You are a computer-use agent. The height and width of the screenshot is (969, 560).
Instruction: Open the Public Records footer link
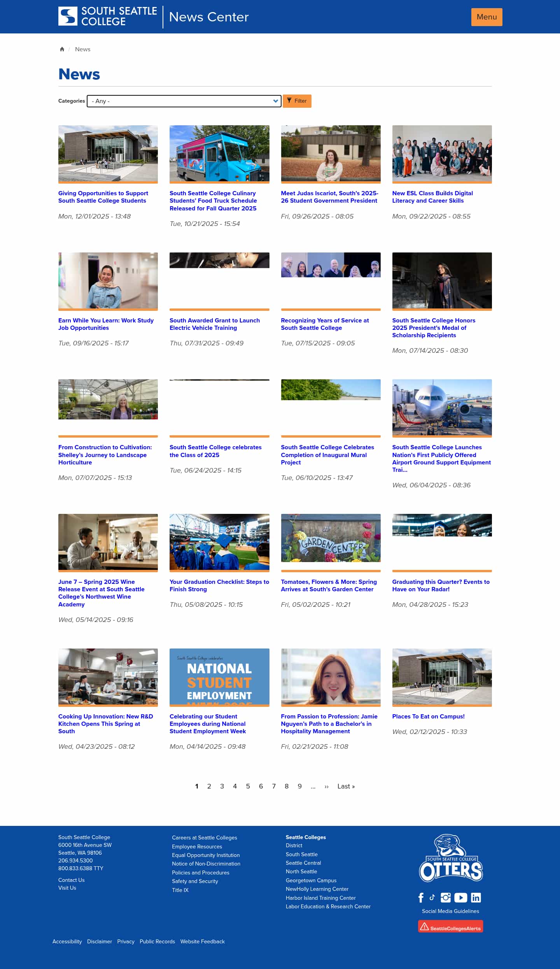point(157,941)
